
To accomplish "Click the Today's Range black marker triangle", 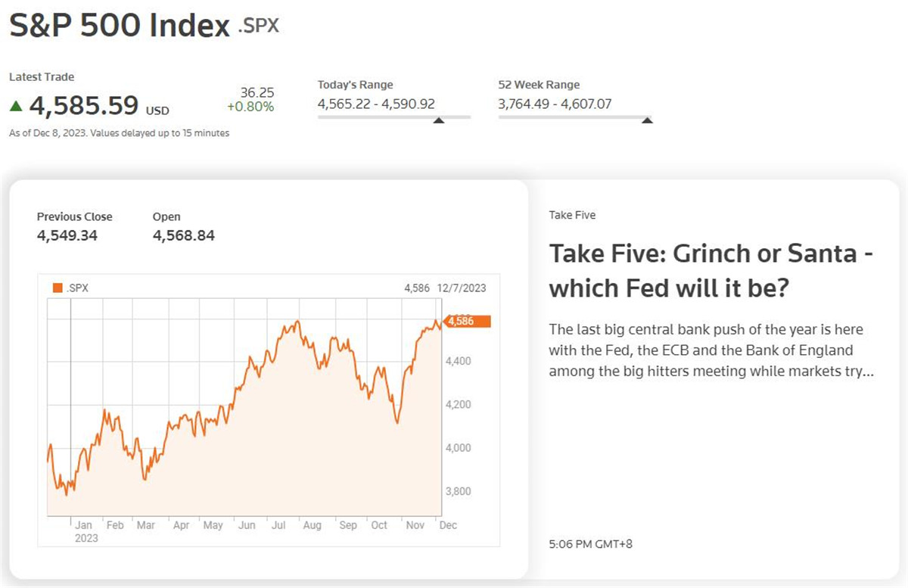I will [438, 120].
